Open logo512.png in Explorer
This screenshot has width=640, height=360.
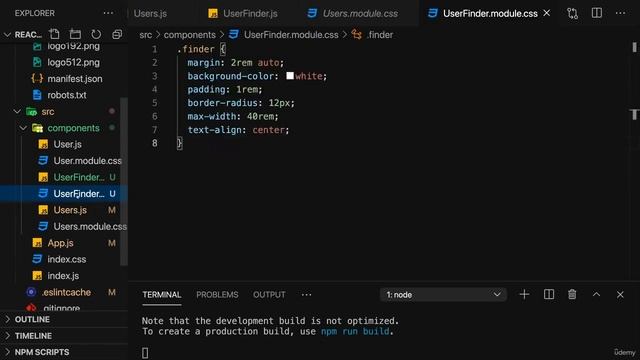[x=73, y=62]
